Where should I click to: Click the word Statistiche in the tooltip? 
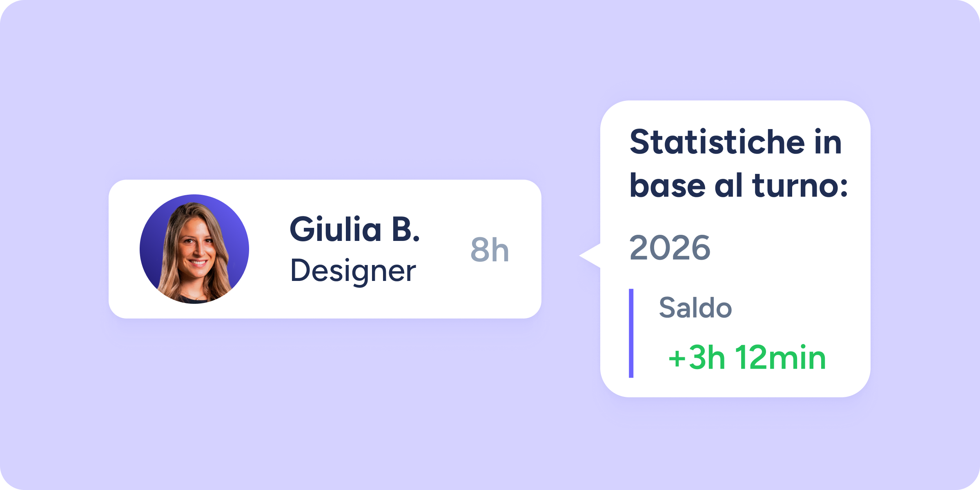717,142
